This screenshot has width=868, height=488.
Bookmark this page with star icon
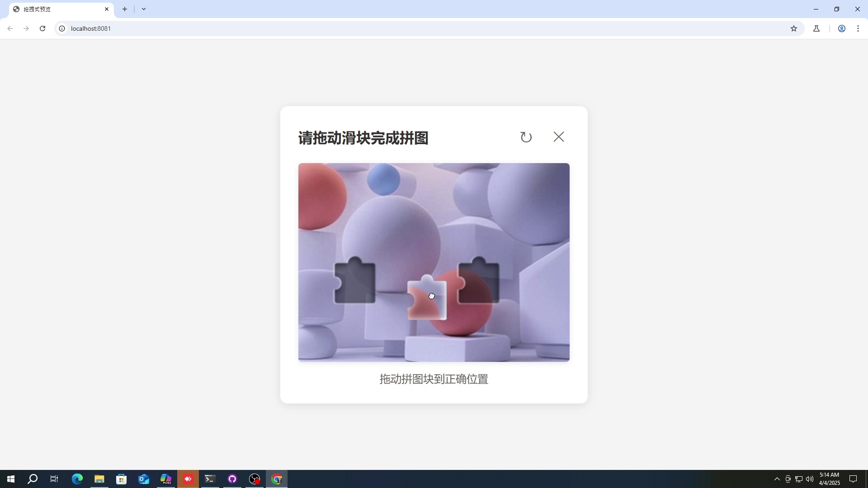pyautogui.click(x=794, y=28)
